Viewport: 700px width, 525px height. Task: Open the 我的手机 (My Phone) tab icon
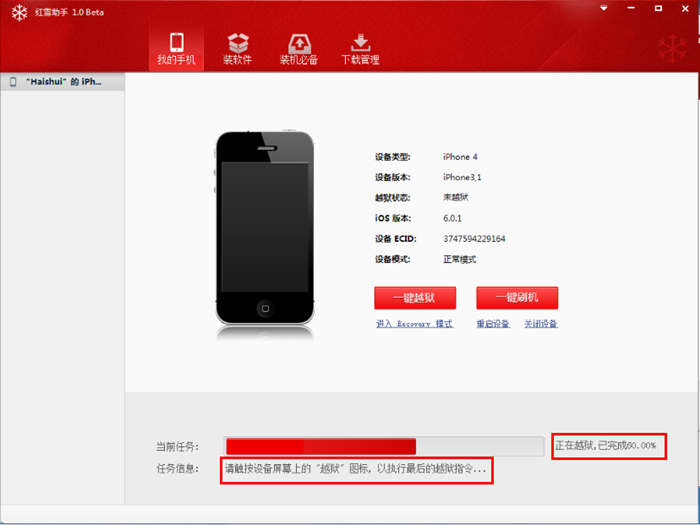[176, 42]
